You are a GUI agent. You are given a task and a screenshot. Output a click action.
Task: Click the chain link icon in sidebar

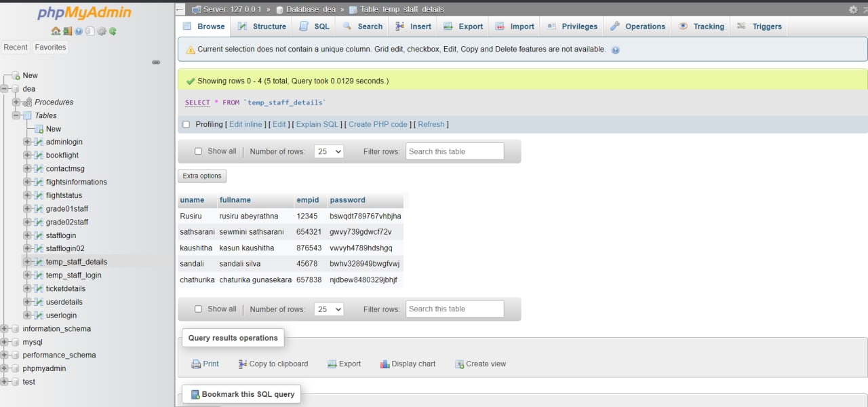pyautogui.click(x=156, y=62)
